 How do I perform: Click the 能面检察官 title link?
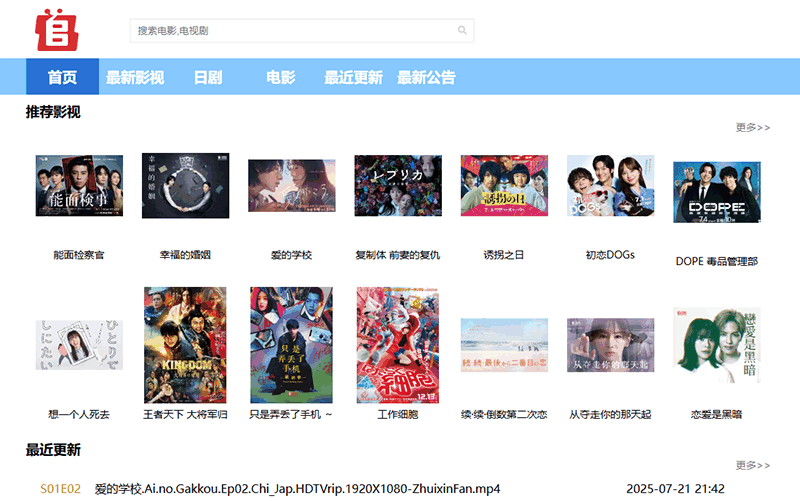79,255
